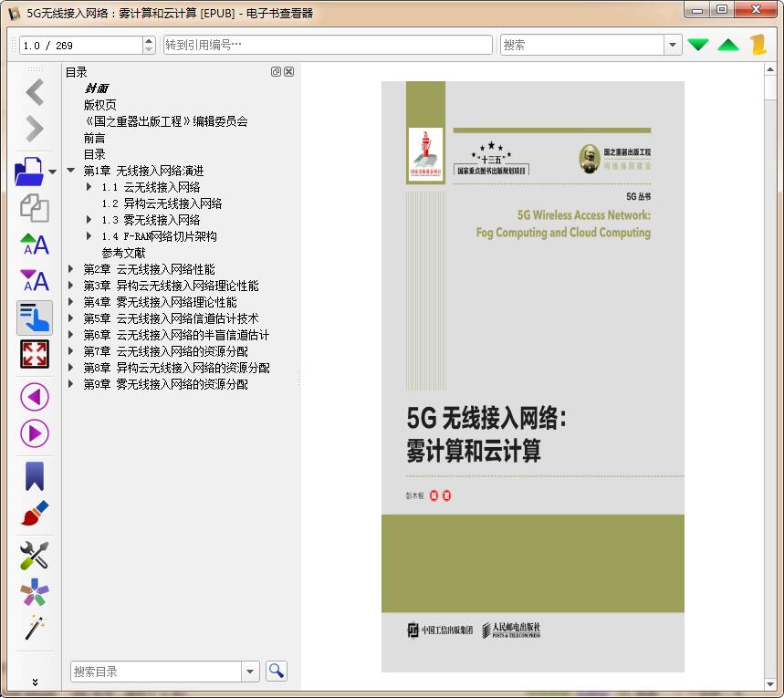Search the contents with the magnifier button
The height and width of the screenshot is (698, 784).
coord(276,671)
